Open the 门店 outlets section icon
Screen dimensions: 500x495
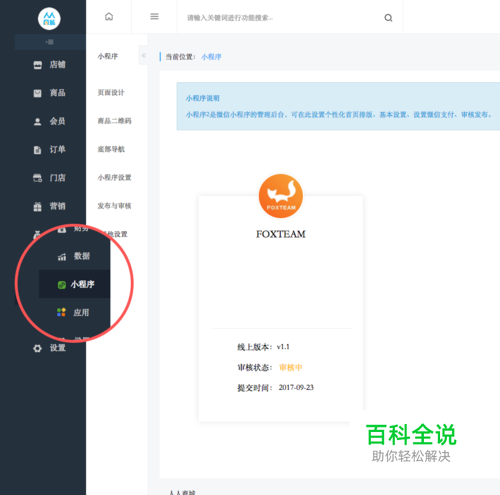tap(38, 178)
